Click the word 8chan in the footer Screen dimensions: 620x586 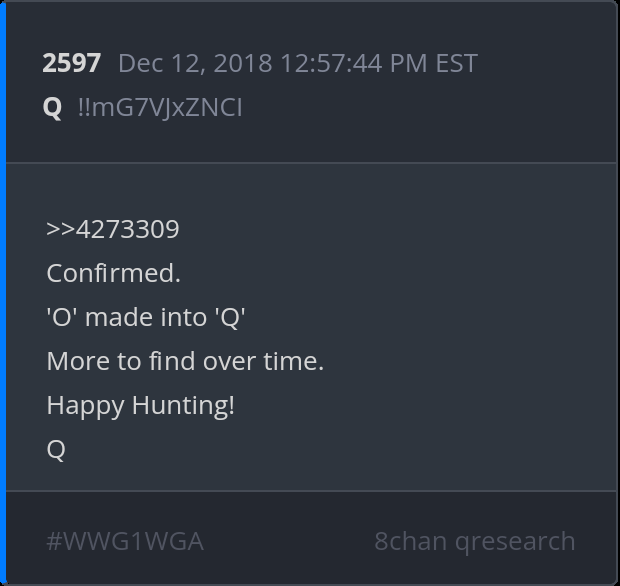[x=410, y=541]
